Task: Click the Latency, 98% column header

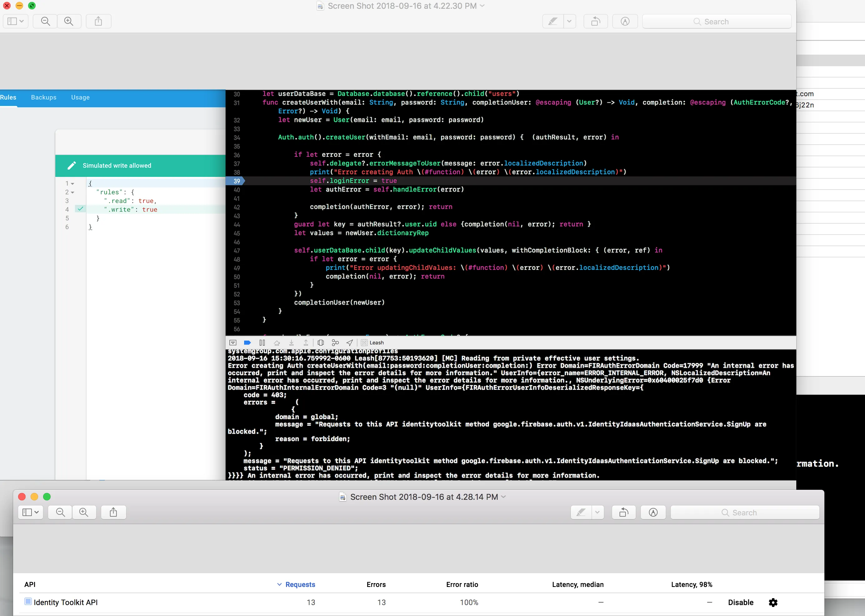Action: coord(692,584)
